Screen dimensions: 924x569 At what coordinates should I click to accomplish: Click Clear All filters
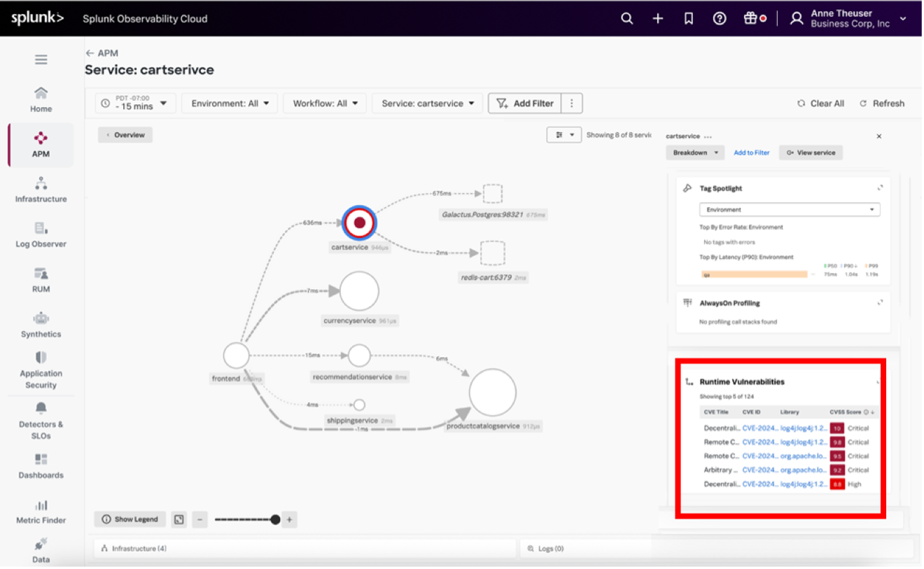point(821,103)
